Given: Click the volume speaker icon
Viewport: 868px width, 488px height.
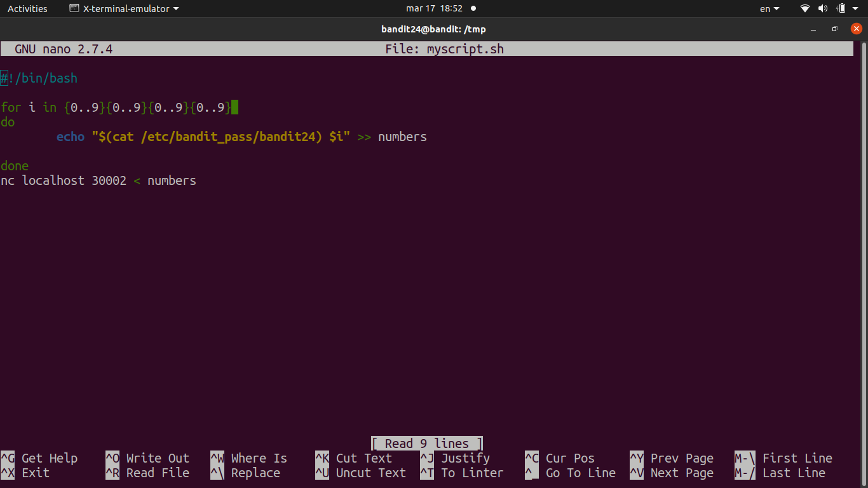Looking at the screenshot, I should [823, 9].
